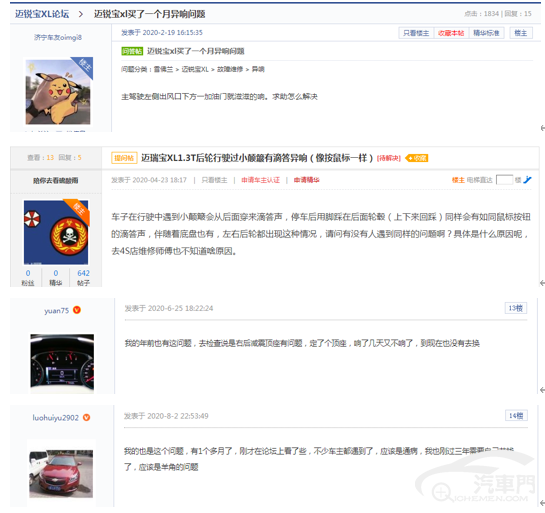Open username 济宁车友oimgi8 profile
This screenshot has height=513, width=545.
(58, 37)
